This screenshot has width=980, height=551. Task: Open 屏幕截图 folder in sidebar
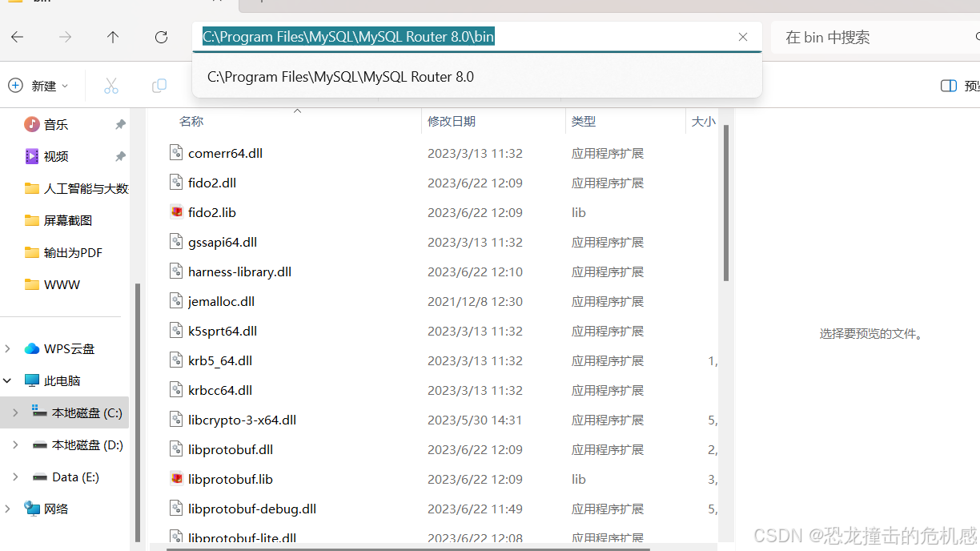pos(58,220)
